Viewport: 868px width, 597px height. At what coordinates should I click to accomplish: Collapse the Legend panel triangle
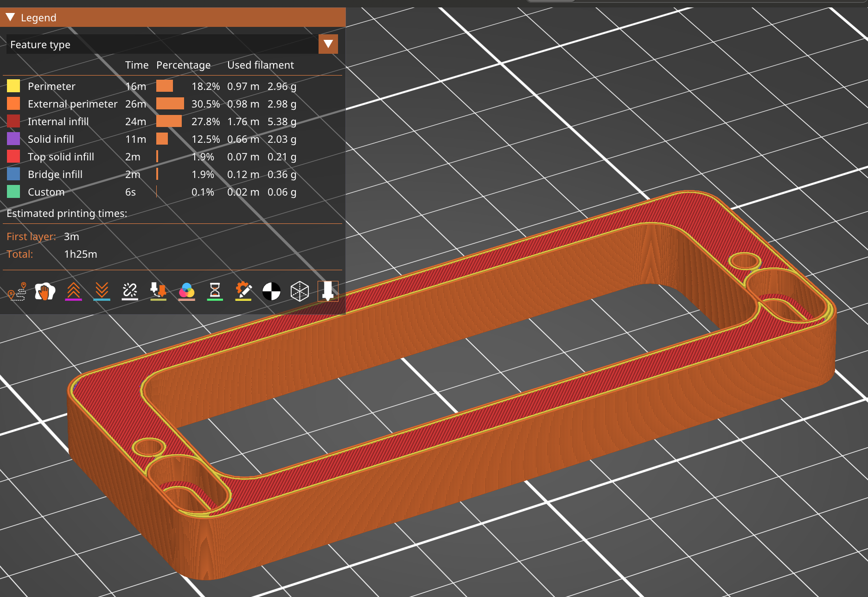click(x=10, y=18)
